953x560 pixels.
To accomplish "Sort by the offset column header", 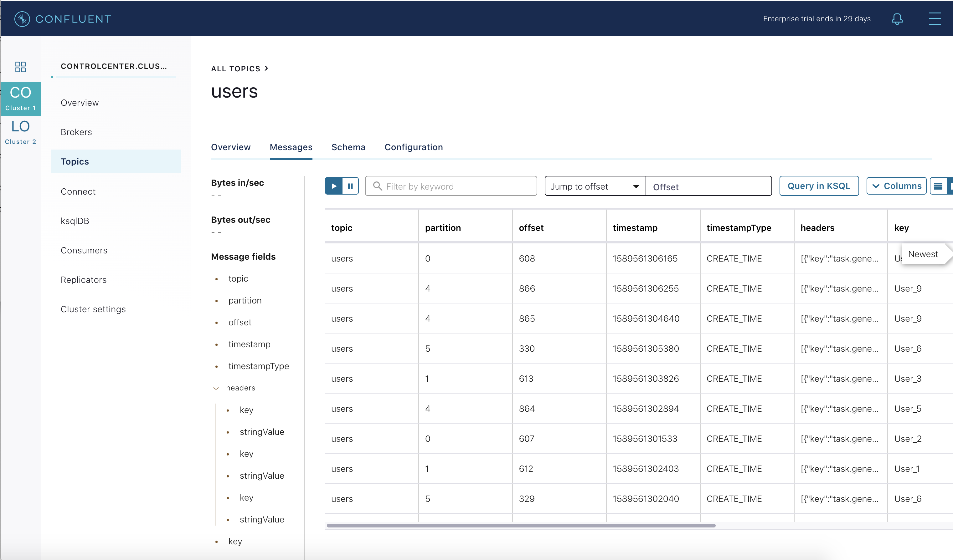I will tap(531, 228).
